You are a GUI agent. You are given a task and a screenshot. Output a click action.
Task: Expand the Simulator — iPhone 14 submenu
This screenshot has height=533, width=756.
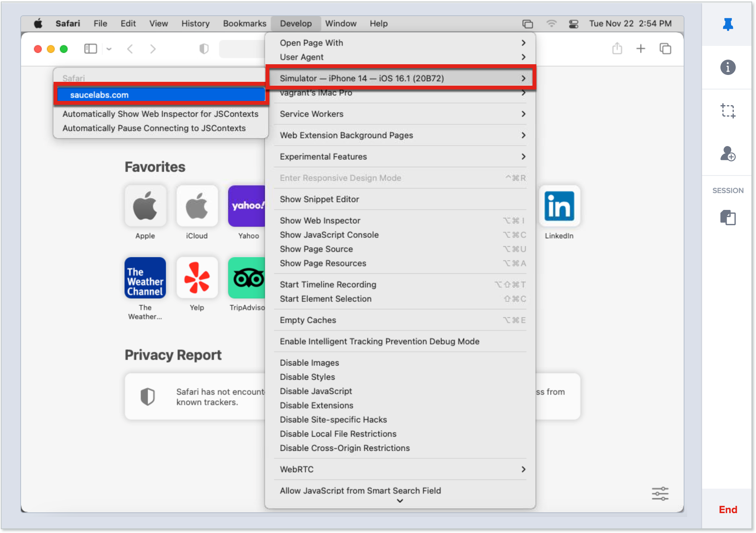click(400, 78)
